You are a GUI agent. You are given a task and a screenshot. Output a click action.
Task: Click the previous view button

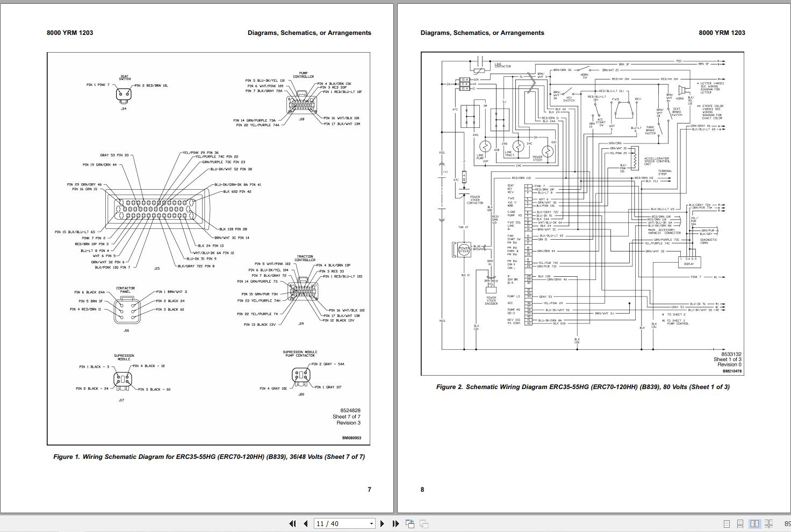[409, 523]
